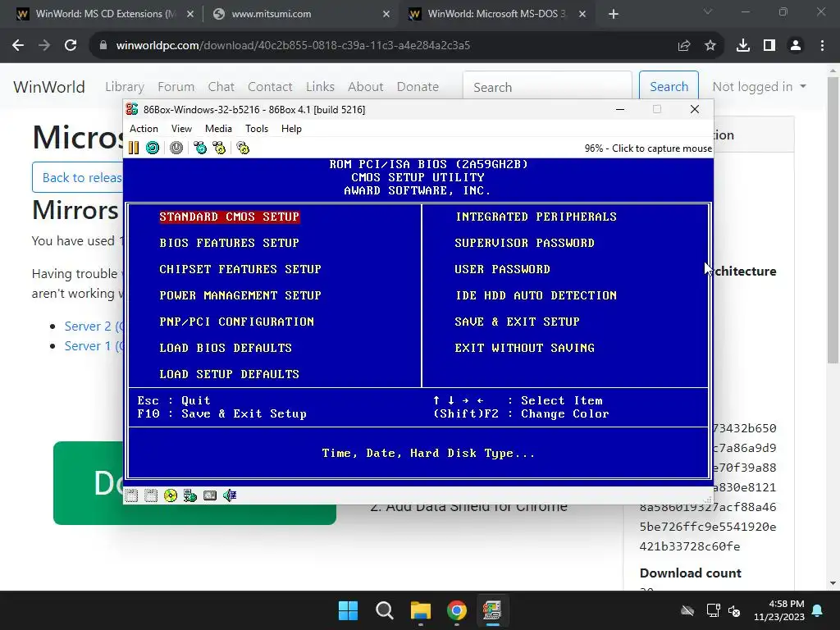Open the Chat link on WinWorld
Image resolution: width=840 pixels, height=630 pixels.
[x=221, y=87]
